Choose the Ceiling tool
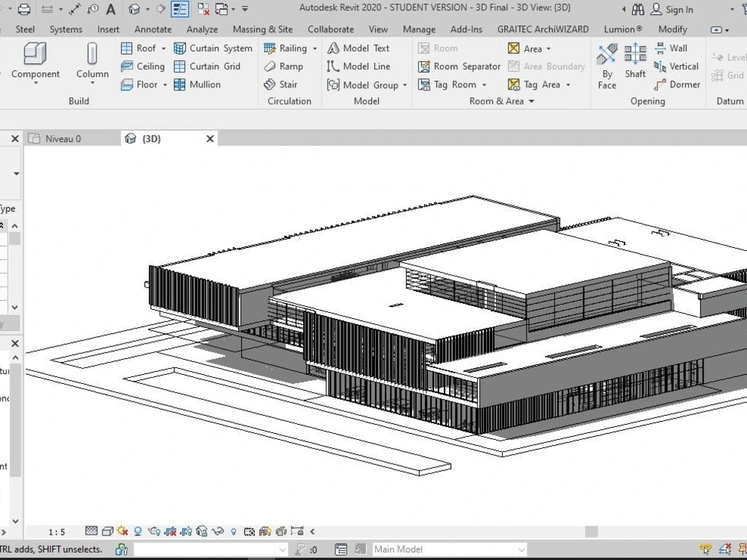The height and width of the screenshot is (560, 747). (143, 66)
